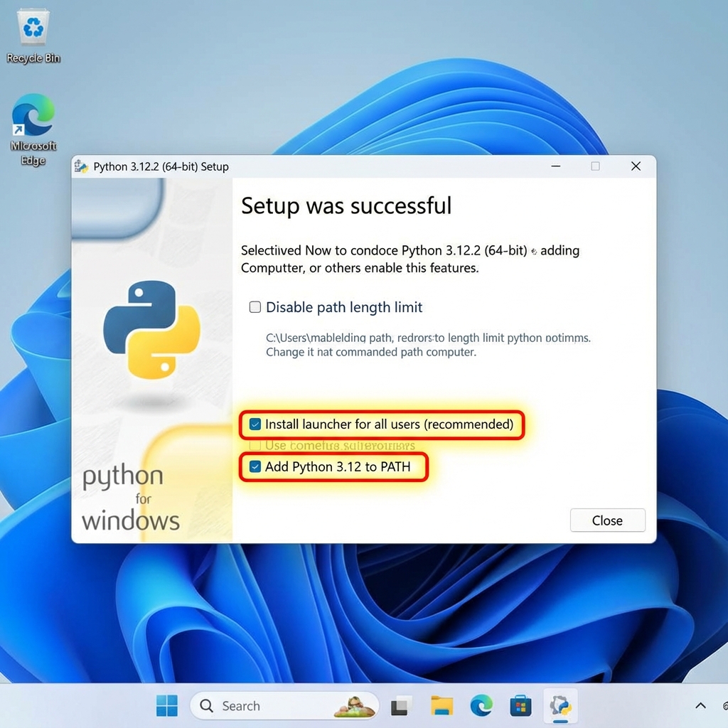
Task: Open Edge browser from the taskbar
Action: tap(481, 706)
